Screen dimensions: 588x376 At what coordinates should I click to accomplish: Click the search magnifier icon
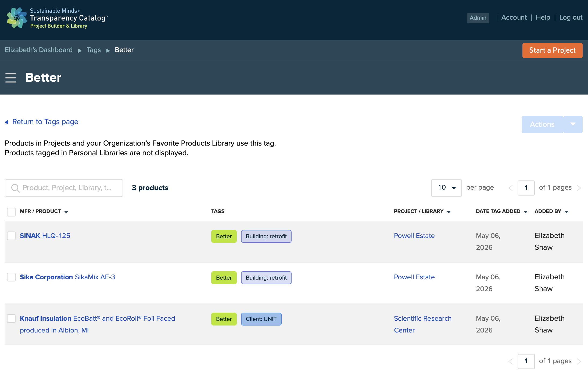[x=15, y=188]
